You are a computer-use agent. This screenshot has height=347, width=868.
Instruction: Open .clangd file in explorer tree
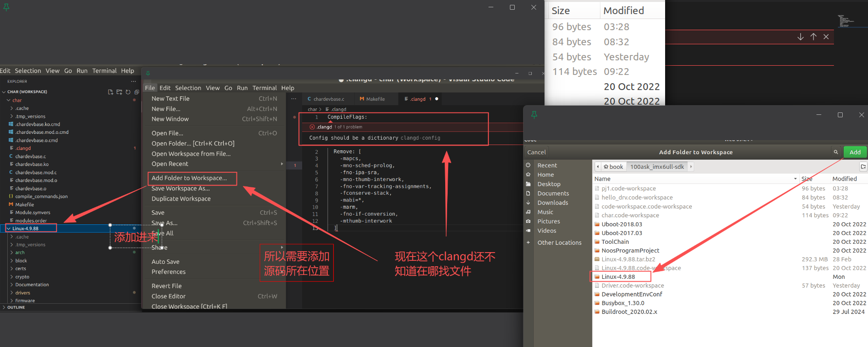pos(23,148)
